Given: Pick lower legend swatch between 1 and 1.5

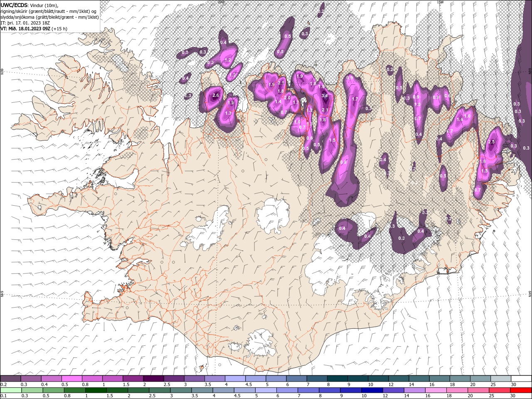Looking at the screenshot, I should point(96,390).
